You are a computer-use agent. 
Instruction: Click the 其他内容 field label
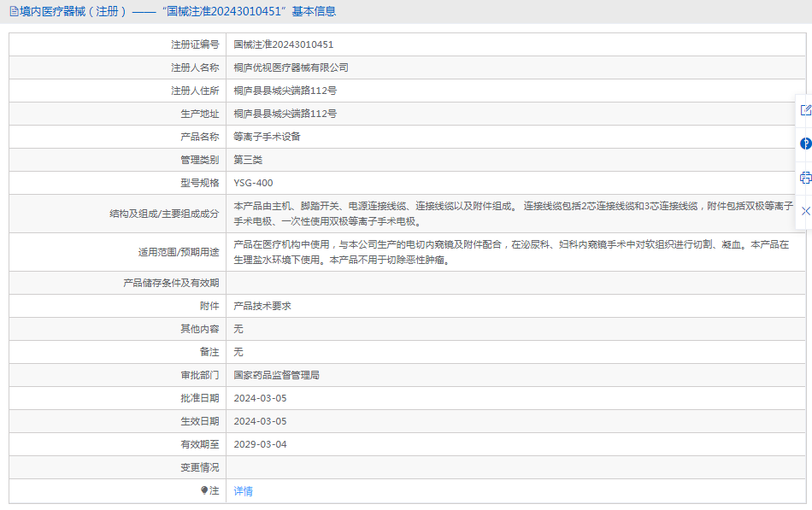[x=200, y=329]
